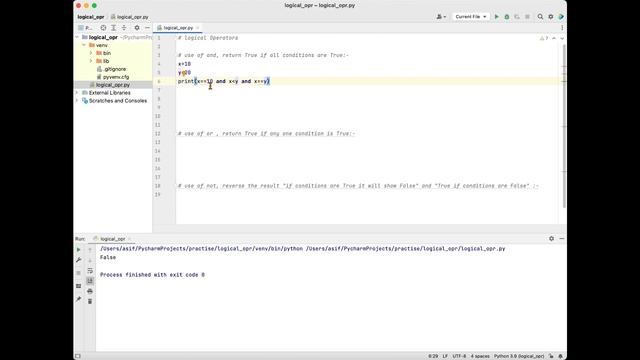640x360 pixels.
Task: Open UTF-8 encoding selector in status bar
Action: tap(459, 356)
